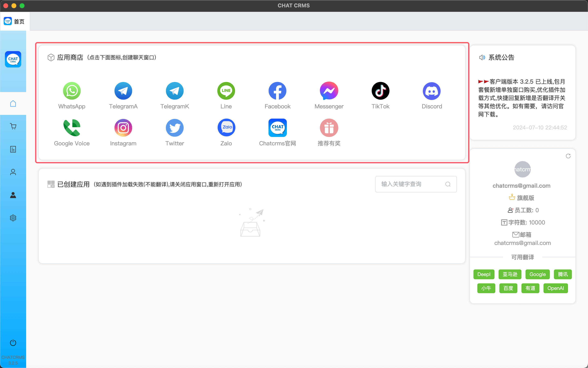Launch the TikTok app icon
The image size is (588, 368).
(380, 91)
